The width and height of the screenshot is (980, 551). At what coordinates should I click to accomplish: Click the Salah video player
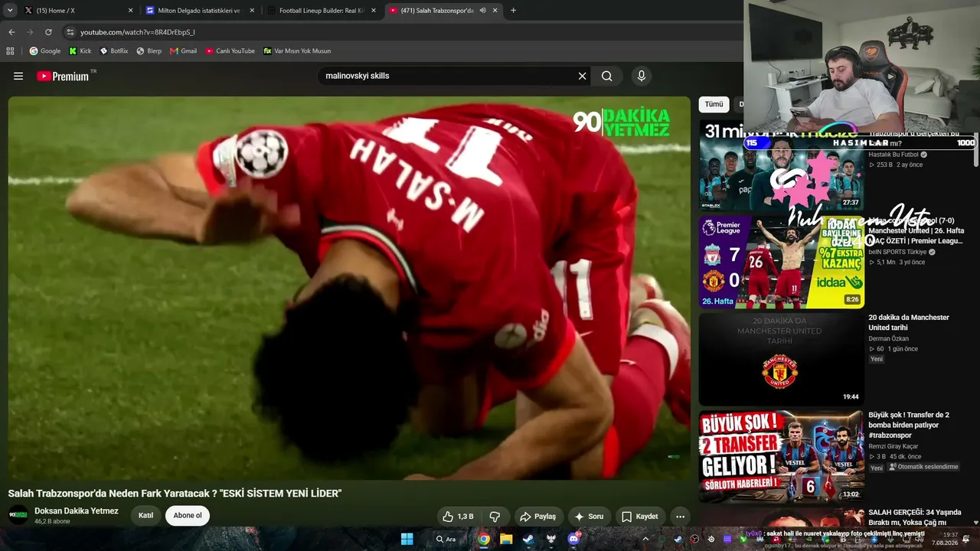coord(349,288)
